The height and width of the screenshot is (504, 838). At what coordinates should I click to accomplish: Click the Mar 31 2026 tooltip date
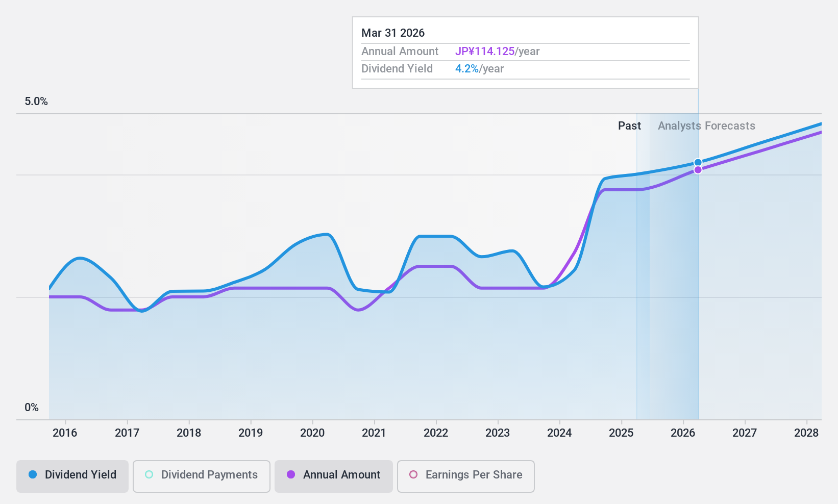point(393,33)
